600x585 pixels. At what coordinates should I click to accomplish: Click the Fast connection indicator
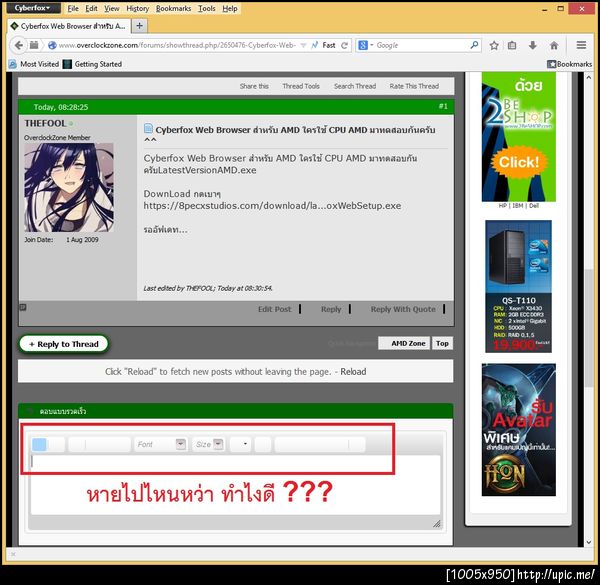[324, 45]
